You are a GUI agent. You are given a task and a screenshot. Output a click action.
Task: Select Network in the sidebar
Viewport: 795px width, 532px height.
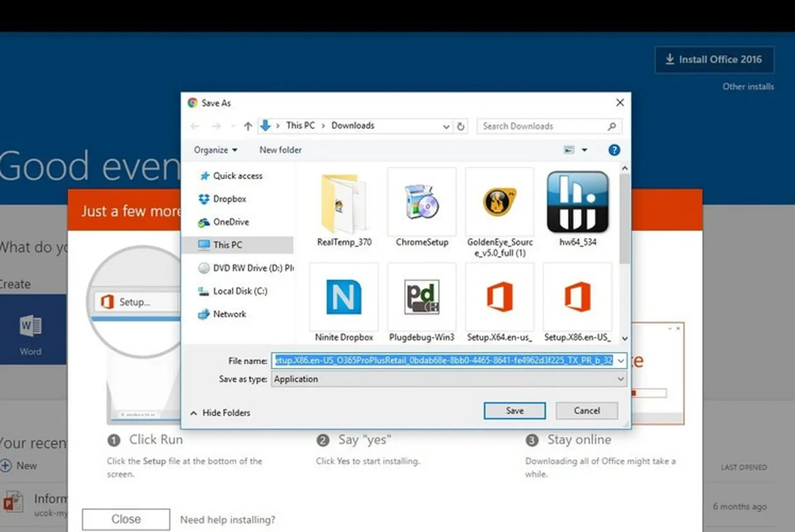[x=229, y=314]
